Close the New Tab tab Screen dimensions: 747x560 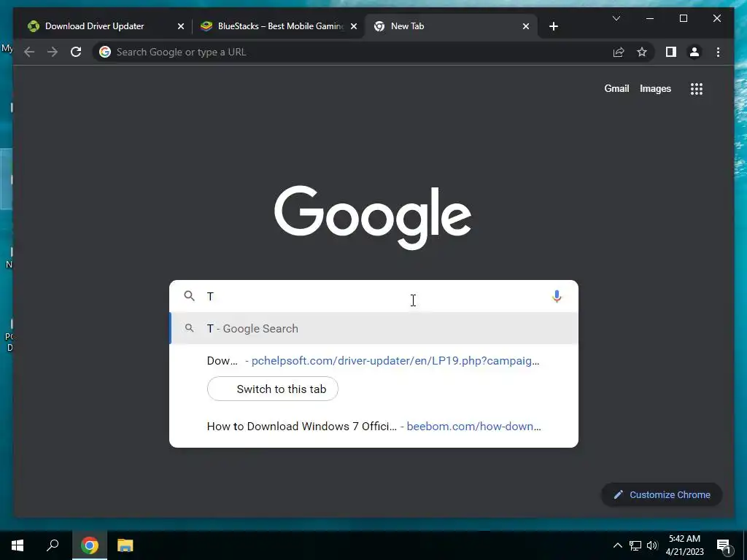pyautogui.click(x=526, y=26)
